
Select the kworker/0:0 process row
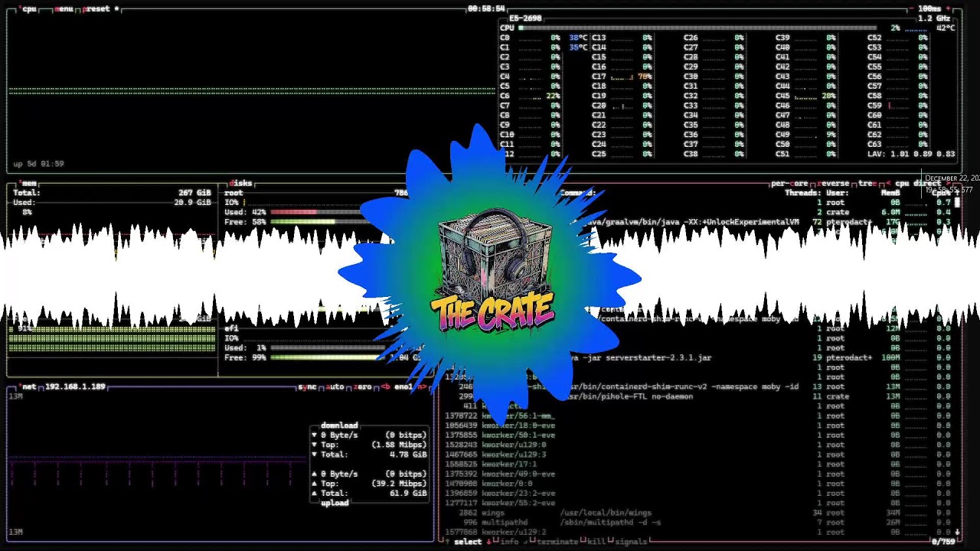[x=699, y=484]
